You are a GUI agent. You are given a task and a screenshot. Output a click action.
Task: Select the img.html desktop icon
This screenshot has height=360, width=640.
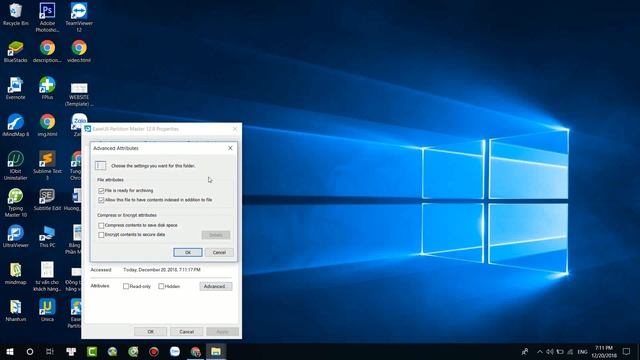47,125
